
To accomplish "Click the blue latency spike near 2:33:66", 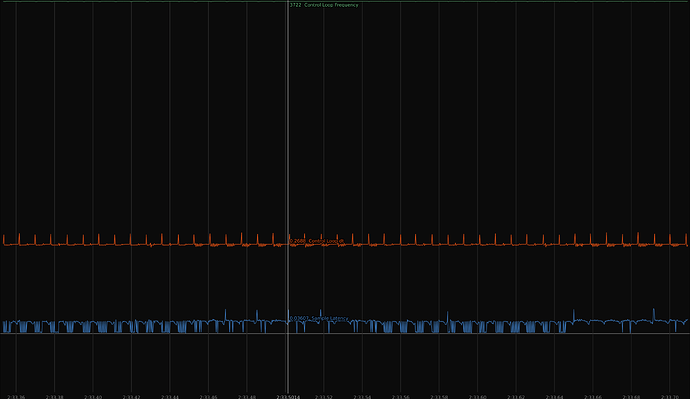I will coord(574,315).
